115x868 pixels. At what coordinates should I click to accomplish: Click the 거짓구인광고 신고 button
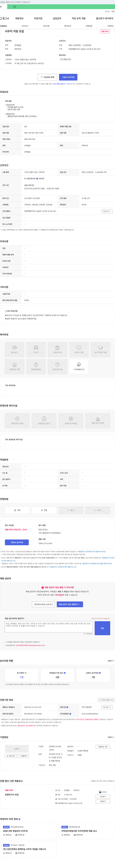coord(106,700)
